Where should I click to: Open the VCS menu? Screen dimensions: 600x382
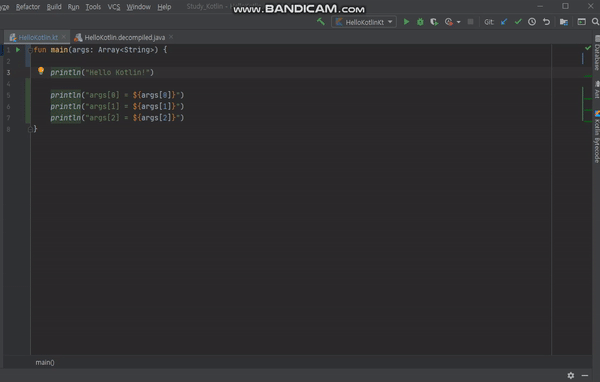(114, 7)
